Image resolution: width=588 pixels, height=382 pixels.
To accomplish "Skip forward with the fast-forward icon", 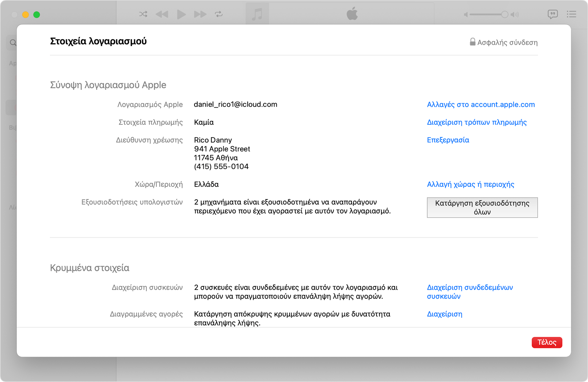I will (x=200, y=14).
